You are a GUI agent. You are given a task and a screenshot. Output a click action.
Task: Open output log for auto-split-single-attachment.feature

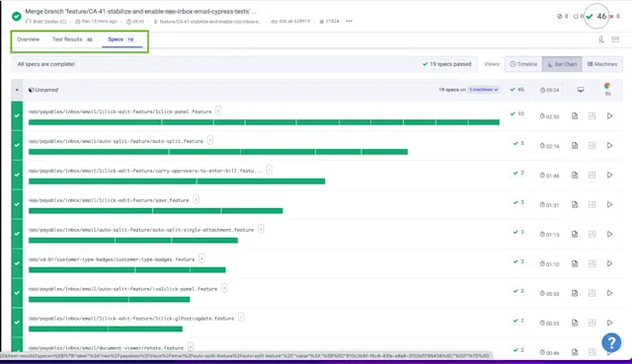pos(575,234)
